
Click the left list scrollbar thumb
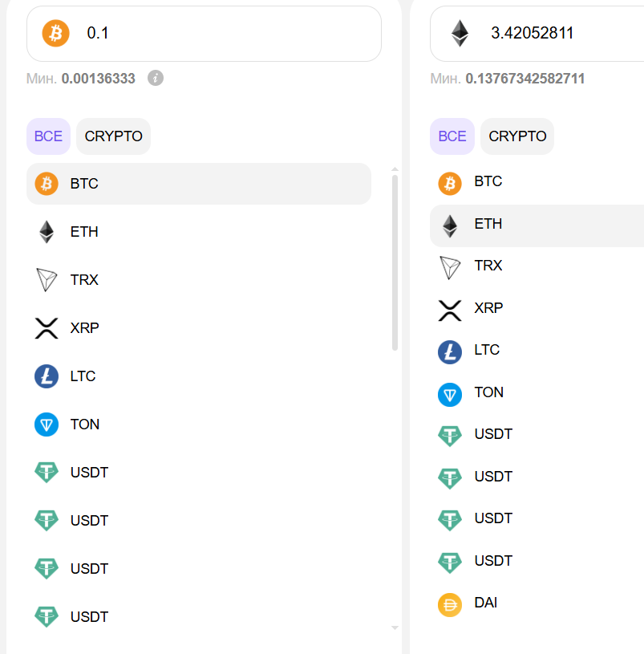tap(395, 262)
